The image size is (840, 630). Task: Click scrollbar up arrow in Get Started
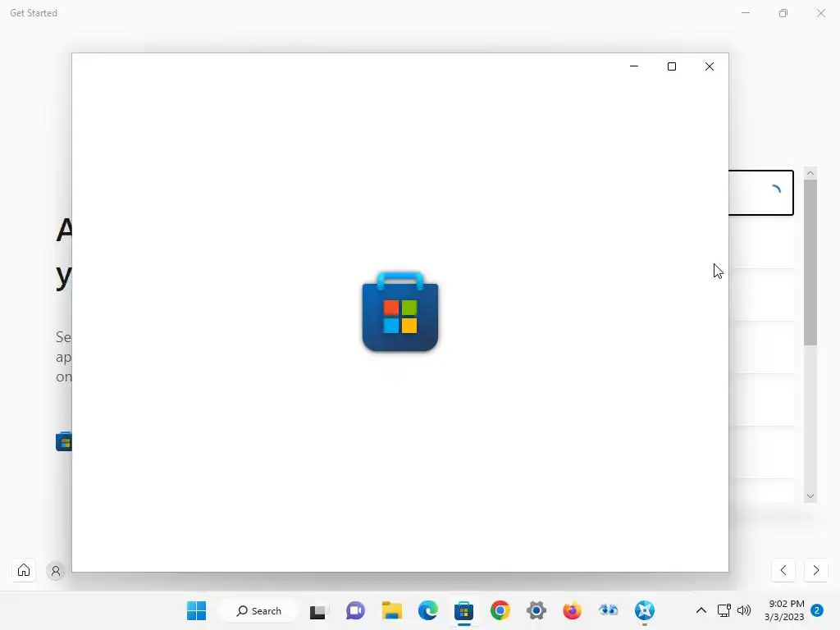(x=810, y=173)
